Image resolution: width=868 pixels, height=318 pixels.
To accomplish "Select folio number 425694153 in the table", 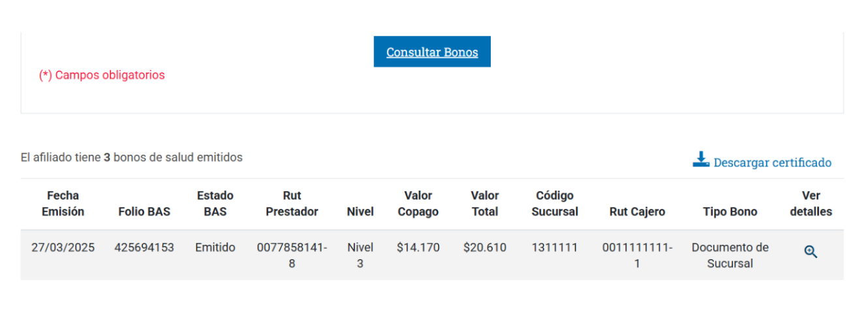I will click(x=144, y=247).
